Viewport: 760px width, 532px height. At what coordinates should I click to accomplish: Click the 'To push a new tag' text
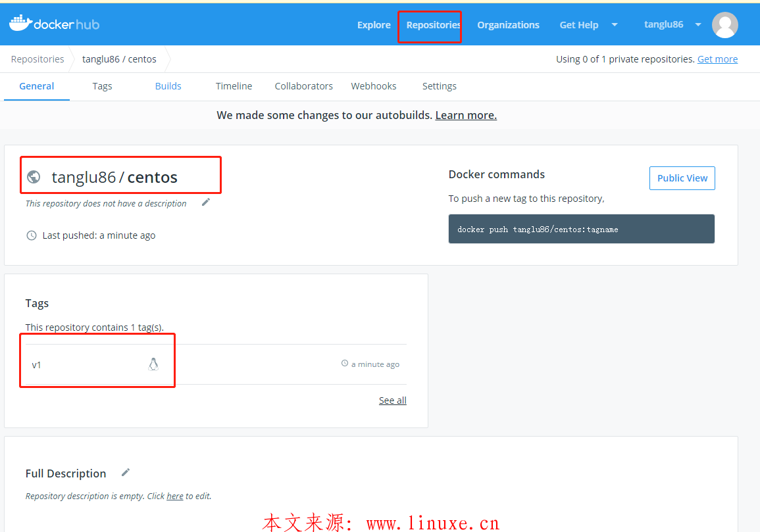click(526, 199)
